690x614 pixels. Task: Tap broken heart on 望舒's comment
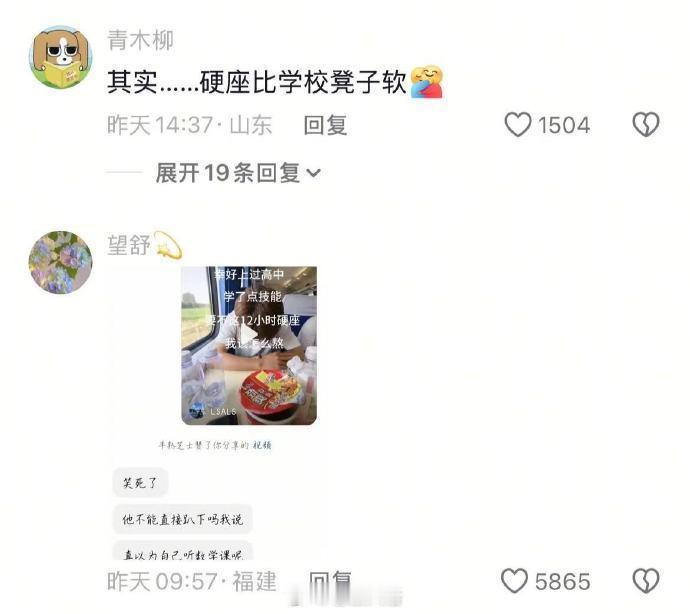(646, 581)
